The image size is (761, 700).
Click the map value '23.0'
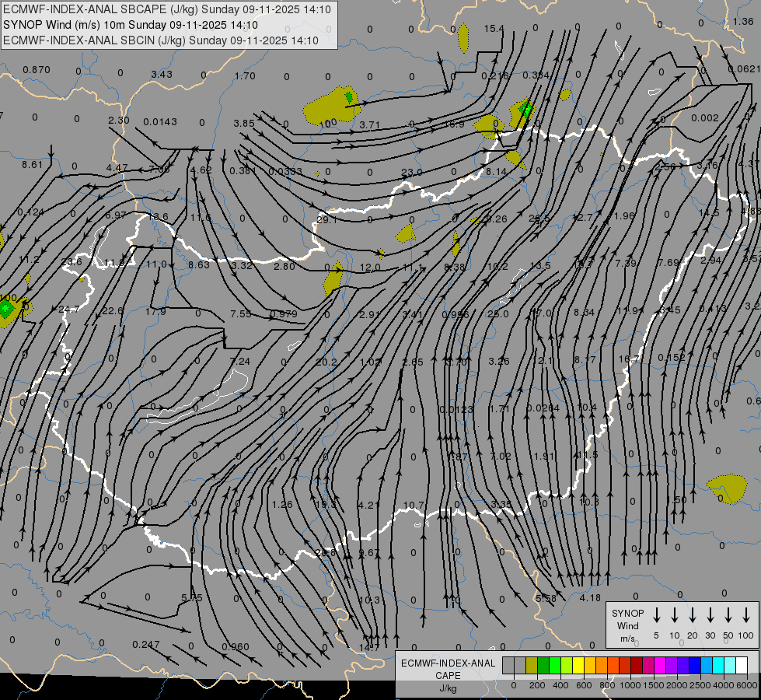(411, 173)
